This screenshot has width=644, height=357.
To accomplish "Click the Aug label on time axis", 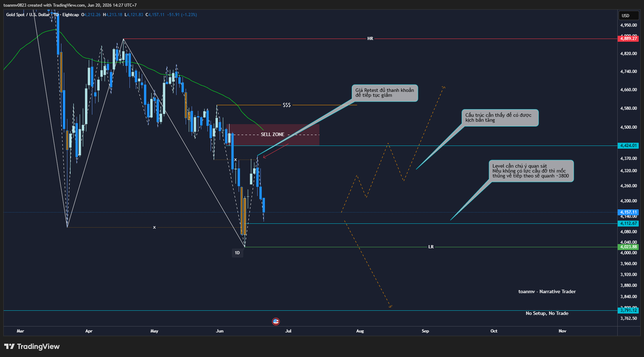I will pos(360,331).
